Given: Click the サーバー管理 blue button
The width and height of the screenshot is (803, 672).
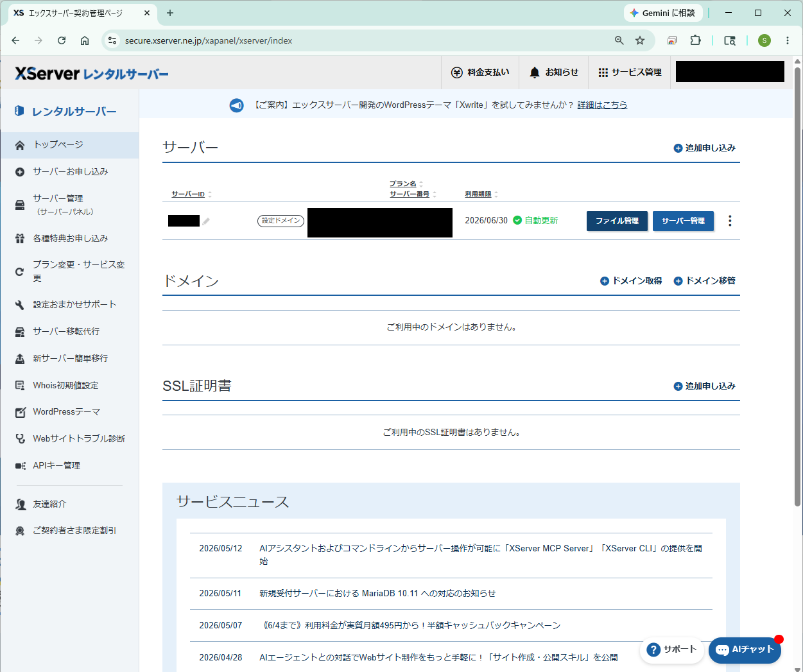Looking at the screenshot, I should pyautogui.click(x=683, y=221).
